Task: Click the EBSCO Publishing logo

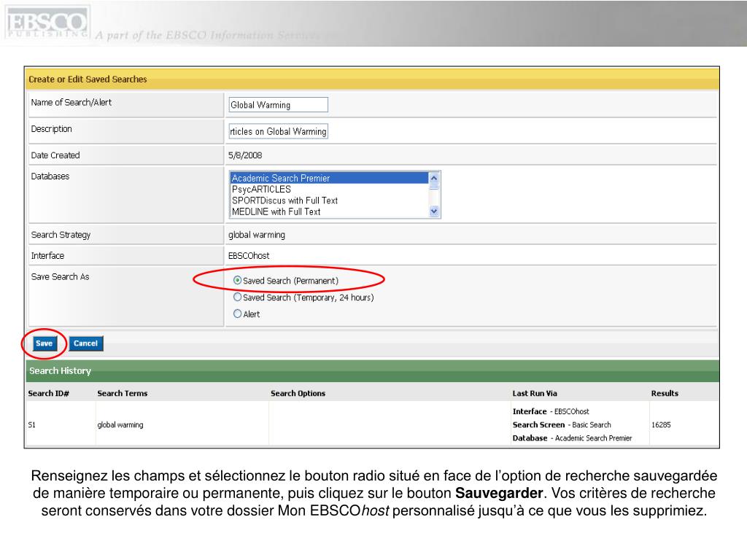Action: (x=47, y=23)
